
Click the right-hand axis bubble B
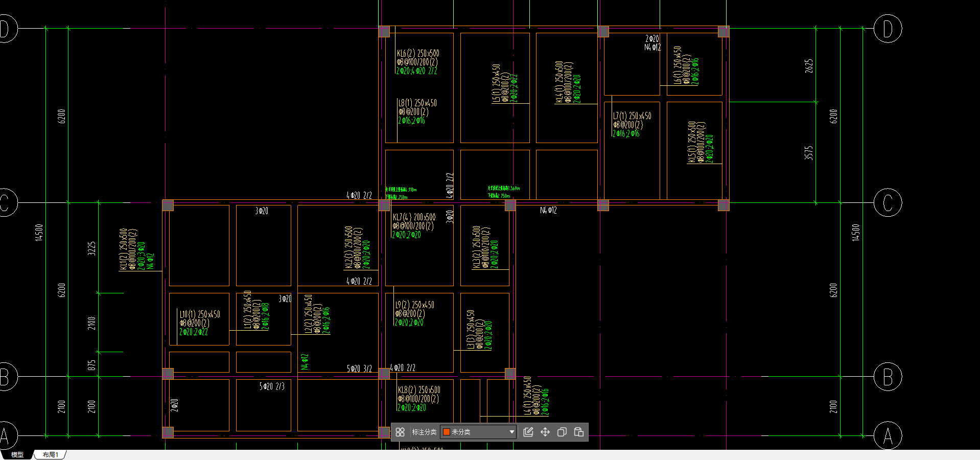(x=888, y=377)
